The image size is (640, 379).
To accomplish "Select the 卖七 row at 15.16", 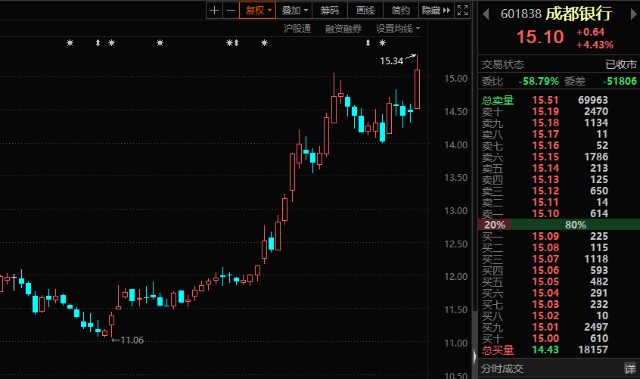I will pos(559,145).
